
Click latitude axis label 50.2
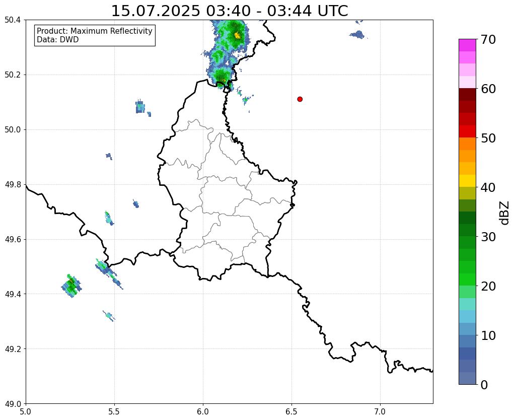(x=13, y=75)
